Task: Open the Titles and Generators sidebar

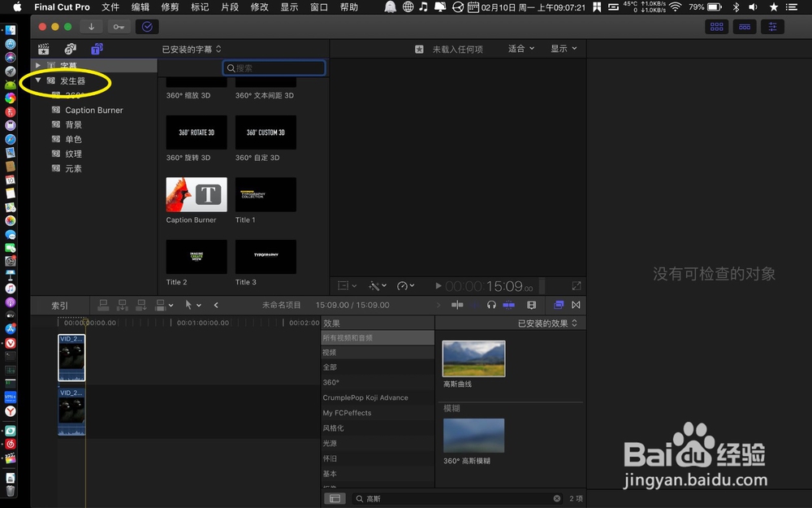Action: 97,49
